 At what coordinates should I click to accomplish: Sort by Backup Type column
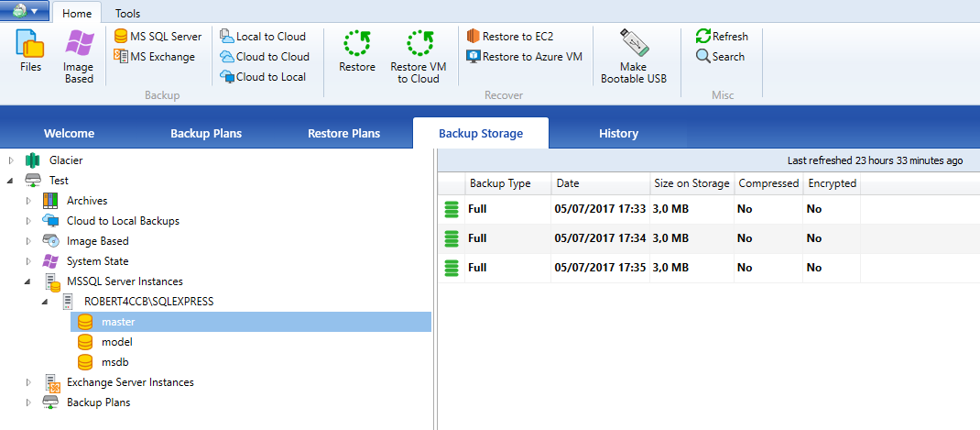[x=507, y=183]
